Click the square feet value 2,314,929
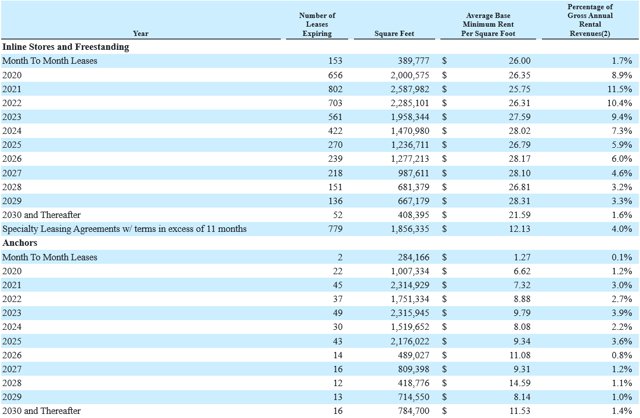 pyautogui.click(x=410, y=285)
